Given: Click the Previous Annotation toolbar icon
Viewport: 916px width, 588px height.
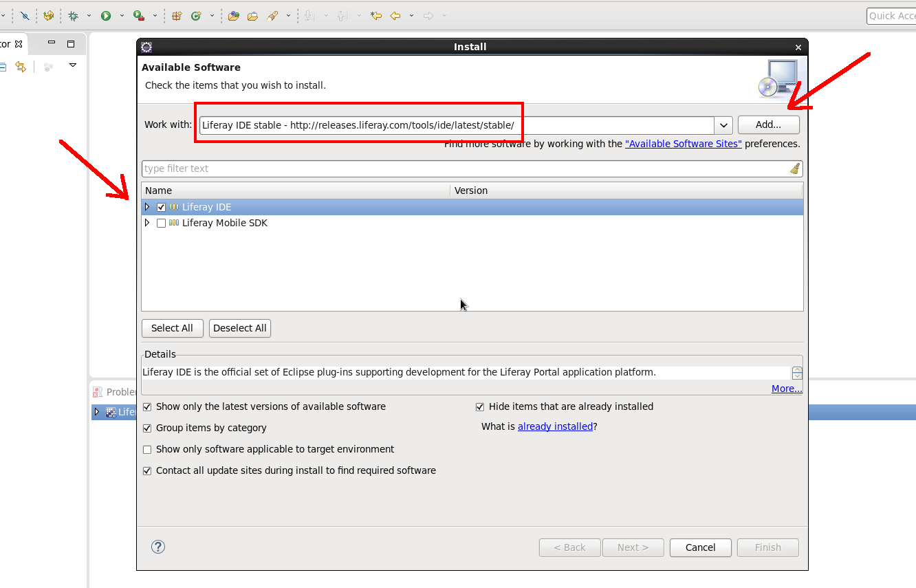Looking at the screenshot, I should tap(342, 15).
